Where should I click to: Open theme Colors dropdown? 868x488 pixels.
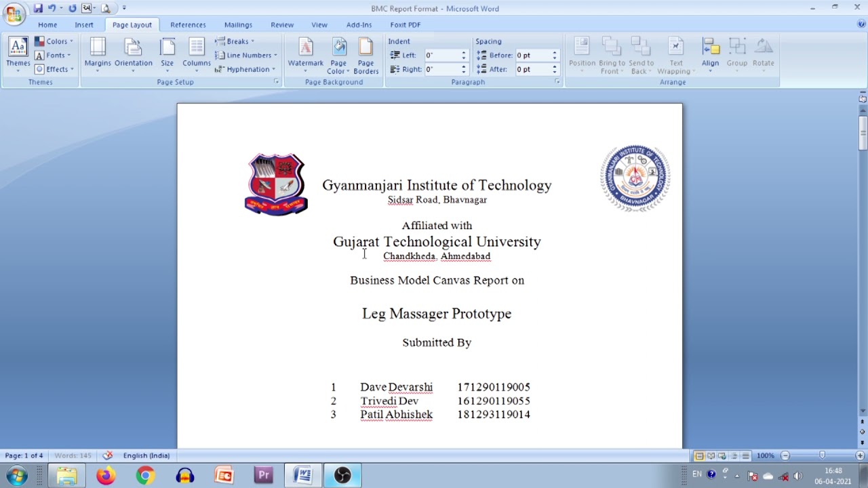54,41
